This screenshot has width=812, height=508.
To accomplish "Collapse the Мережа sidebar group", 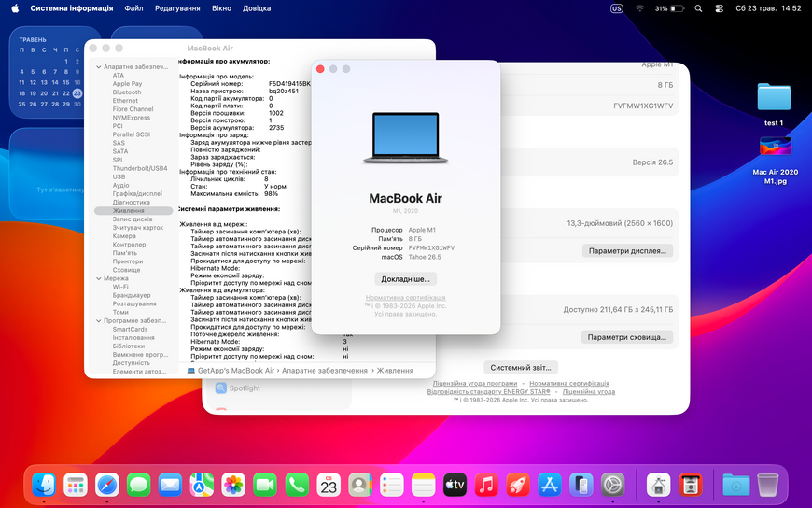I will coord(98,278).
